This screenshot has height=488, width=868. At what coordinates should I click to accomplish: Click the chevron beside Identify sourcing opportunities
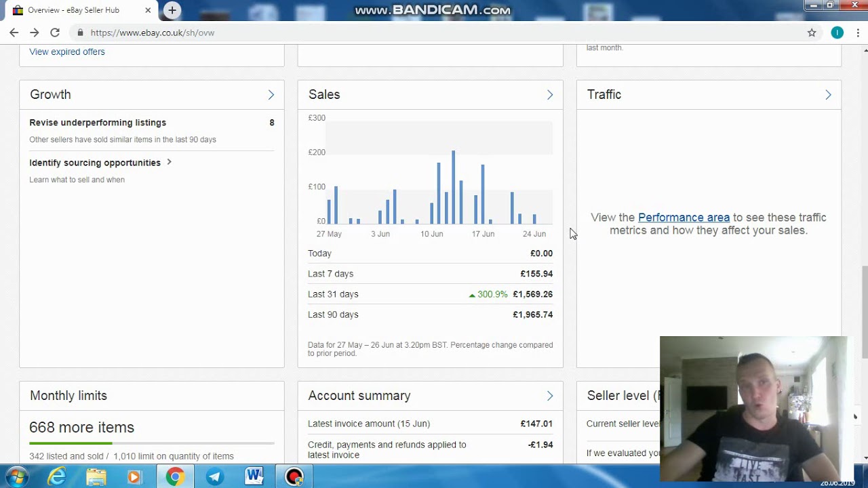169,162
